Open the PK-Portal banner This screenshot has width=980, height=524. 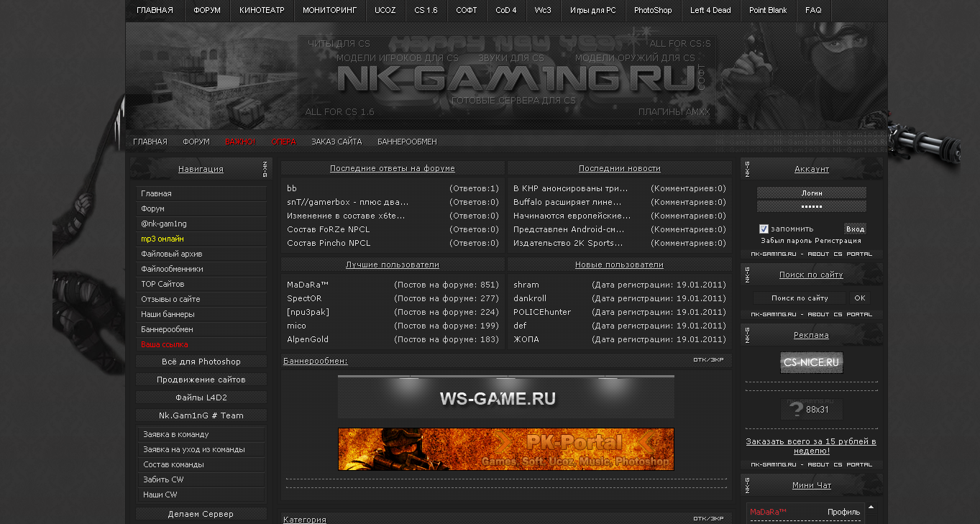(x=505, y=449)
